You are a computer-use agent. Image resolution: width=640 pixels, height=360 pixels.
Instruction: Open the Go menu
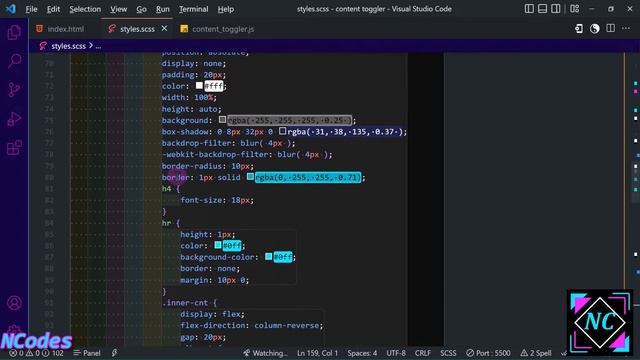click(x=141, y=9)
